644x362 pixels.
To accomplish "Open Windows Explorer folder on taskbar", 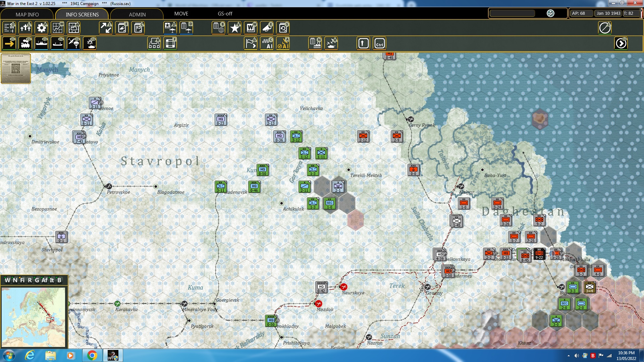I will (51, 355).
